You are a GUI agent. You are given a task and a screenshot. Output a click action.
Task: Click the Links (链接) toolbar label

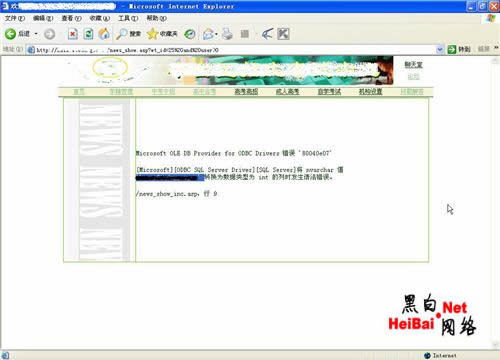point(484,49)
